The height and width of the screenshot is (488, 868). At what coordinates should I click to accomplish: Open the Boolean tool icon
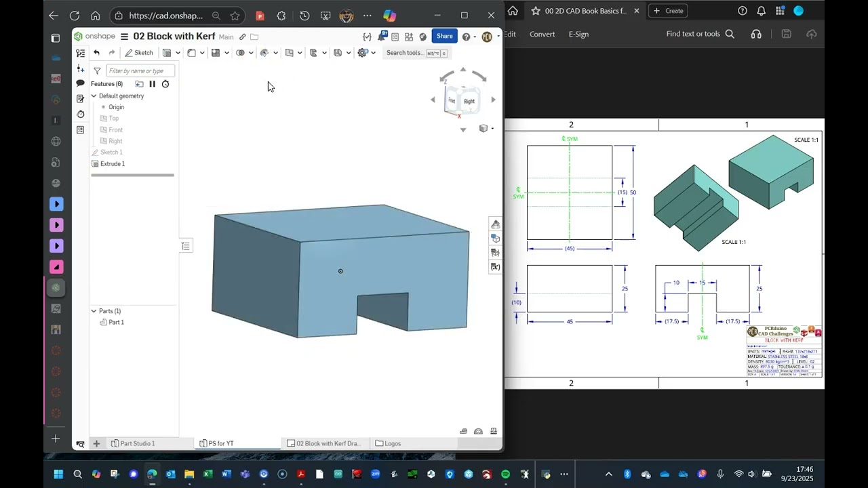click(240, 53)
